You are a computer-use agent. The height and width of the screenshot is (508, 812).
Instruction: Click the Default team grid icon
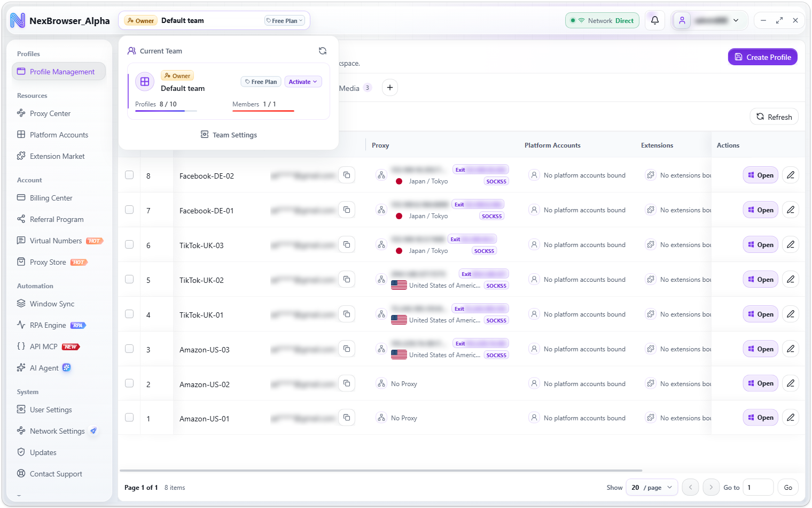pos(145,82)
